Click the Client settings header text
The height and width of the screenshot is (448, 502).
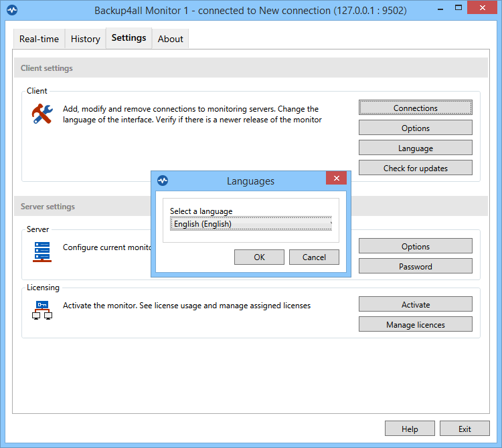tap(47, 68)
